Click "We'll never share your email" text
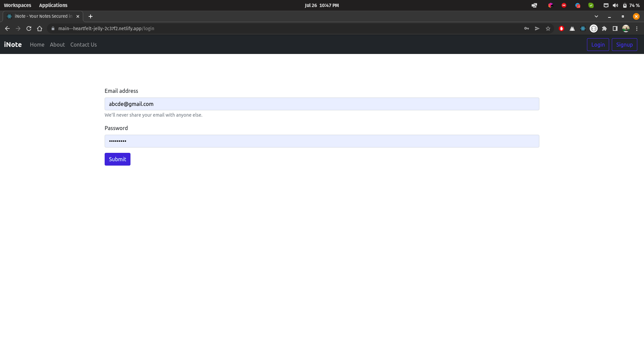This screenshot has height=362, width=644. 153,115
